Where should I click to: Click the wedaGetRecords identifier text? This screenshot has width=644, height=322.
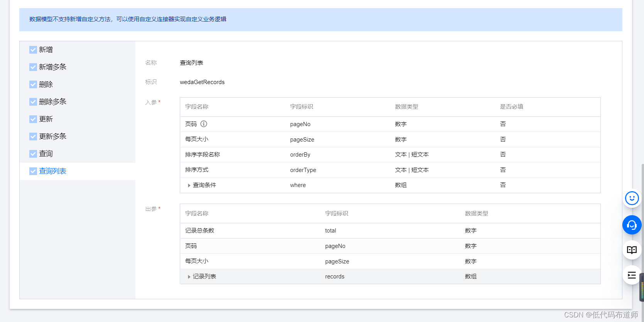202,82
